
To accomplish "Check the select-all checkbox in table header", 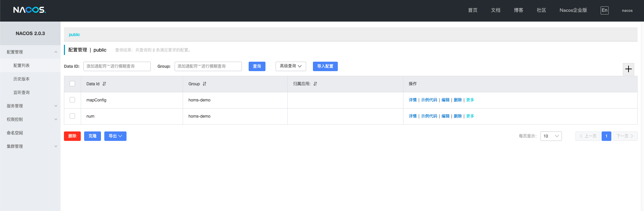I will click(72, 84).
